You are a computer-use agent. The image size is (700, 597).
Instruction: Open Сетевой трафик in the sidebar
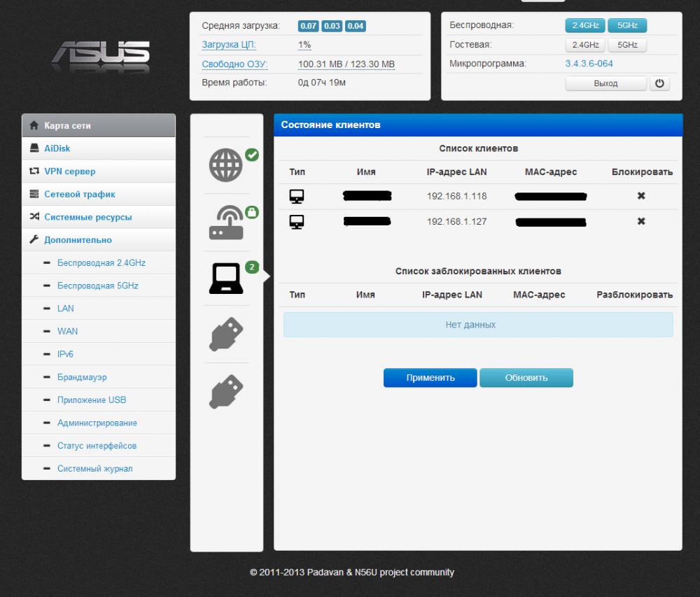click(x=80, y=195)
